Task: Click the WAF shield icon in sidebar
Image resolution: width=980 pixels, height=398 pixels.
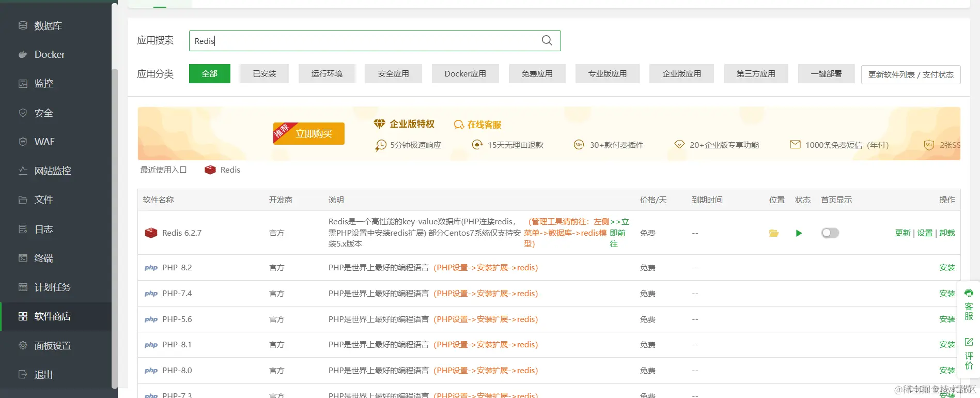Action: click(23, 142)
